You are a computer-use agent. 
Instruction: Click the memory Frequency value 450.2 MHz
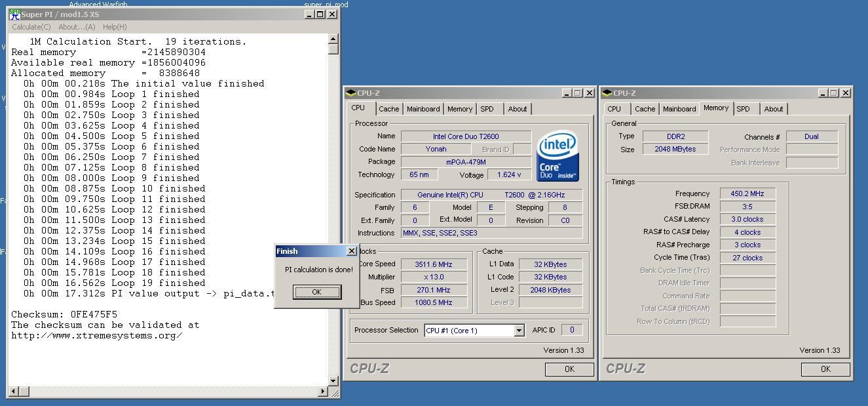pyautogui.click(x=747, y=193)
